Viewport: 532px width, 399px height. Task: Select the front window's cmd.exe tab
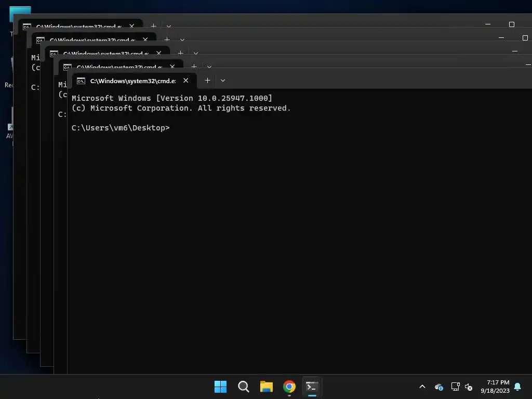pyautogui.click(x=135, y=81)
